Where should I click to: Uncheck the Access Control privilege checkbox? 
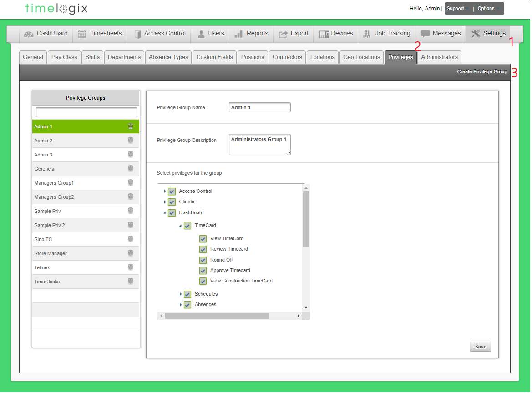pos(172,191)
